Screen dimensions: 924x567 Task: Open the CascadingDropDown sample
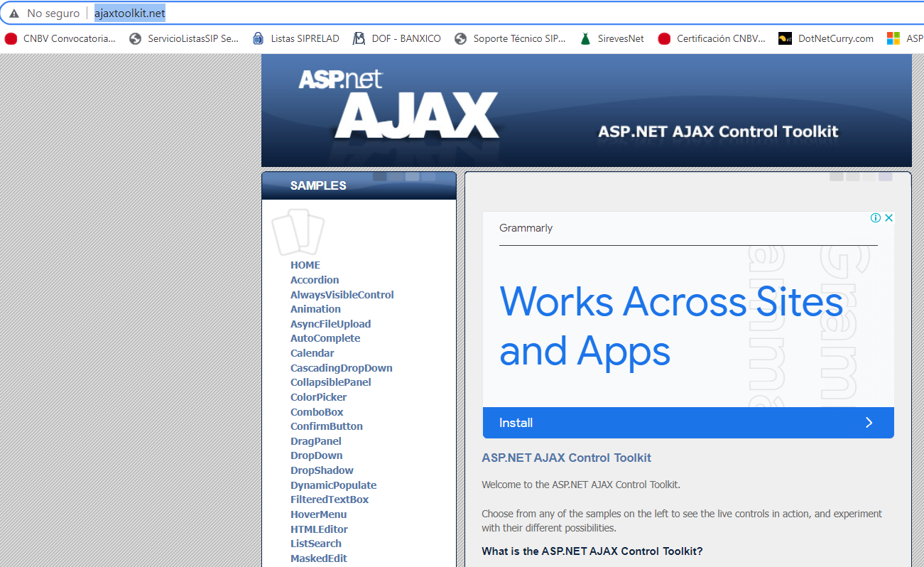(342, 368)
